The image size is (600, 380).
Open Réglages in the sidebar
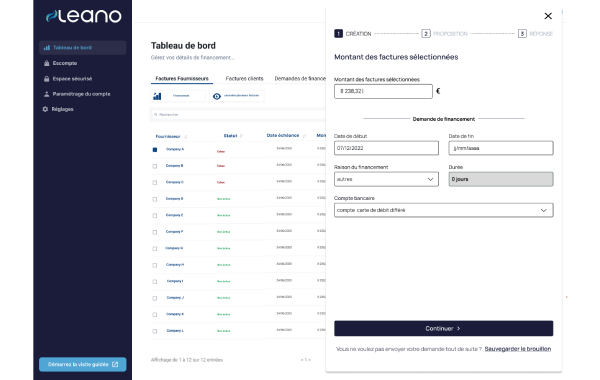[x=62, y=109]
